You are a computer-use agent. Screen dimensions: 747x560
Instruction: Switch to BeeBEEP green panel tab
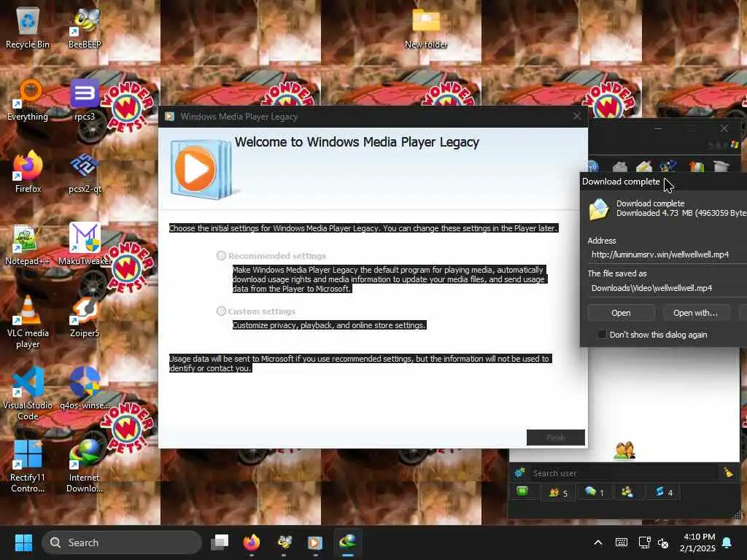[522, 491]
